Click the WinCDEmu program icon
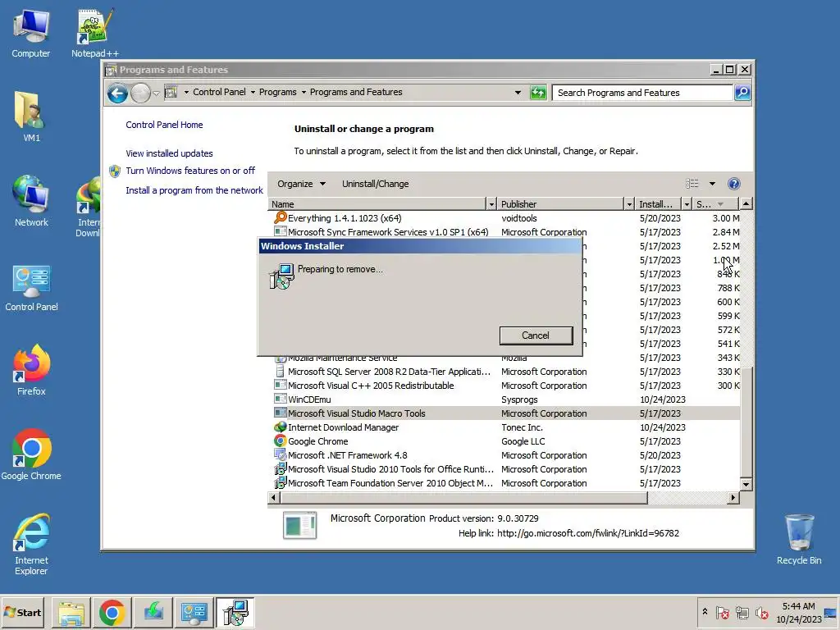This screenshot has width=840, height=630. pos(281,399)
